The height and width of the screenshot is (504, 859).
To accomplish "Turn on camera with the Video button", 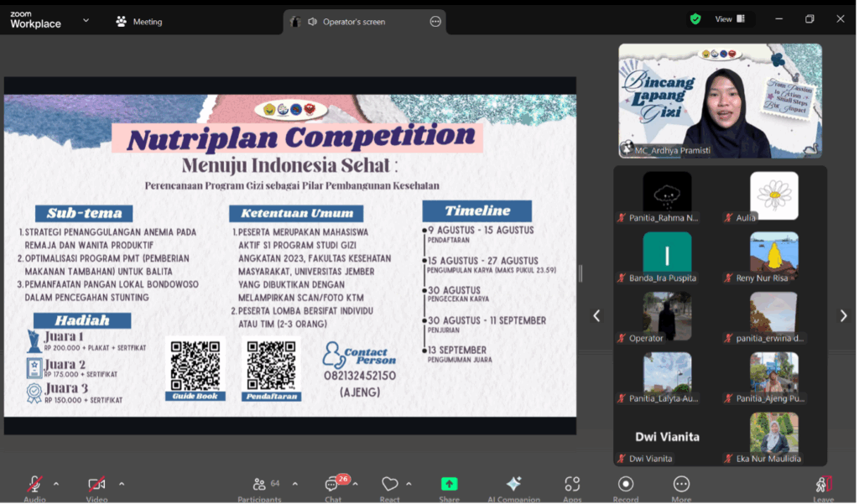I will click(x=96, y=486).
